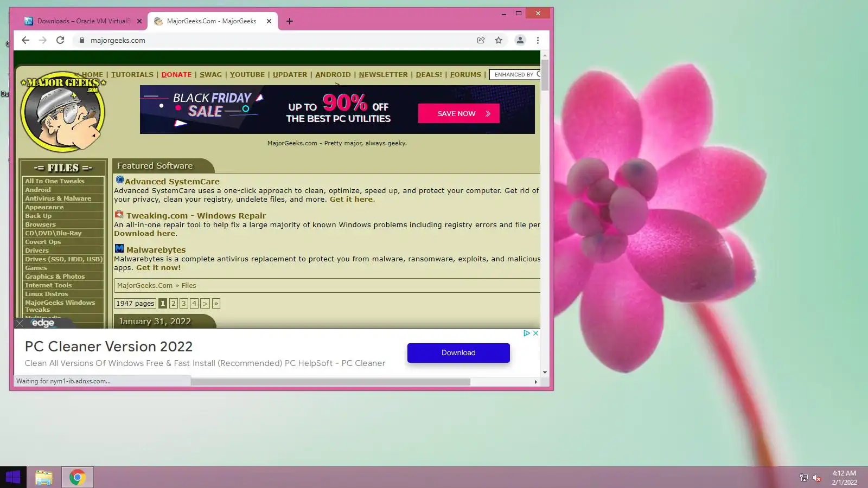
Task: Go back with the browser back arrow
Action: point(25,40)
